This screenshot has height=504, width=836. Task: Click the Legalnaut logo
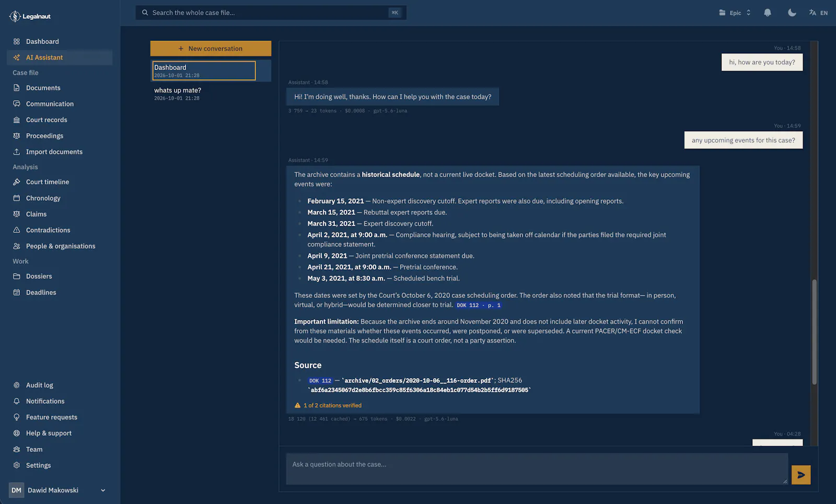tap(30, 16)
